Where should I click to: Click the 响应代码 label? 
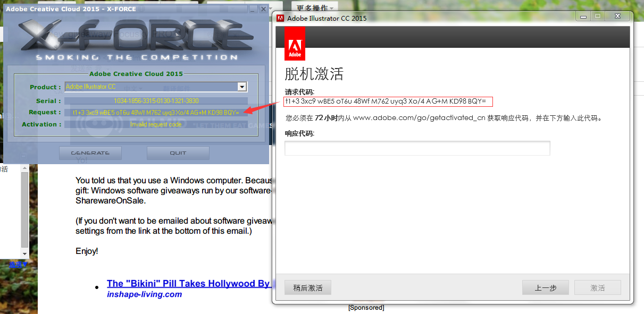tap(299, 134)
